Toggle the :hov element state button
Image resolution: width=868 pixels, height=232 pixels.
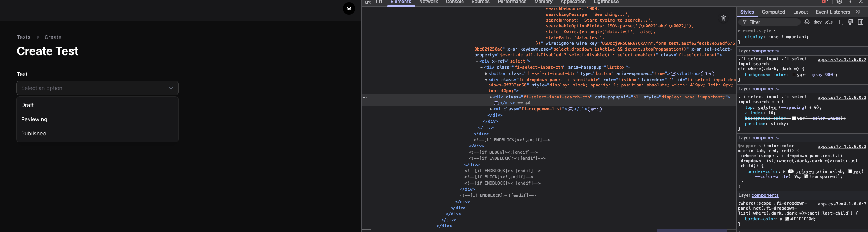[817, 22]
